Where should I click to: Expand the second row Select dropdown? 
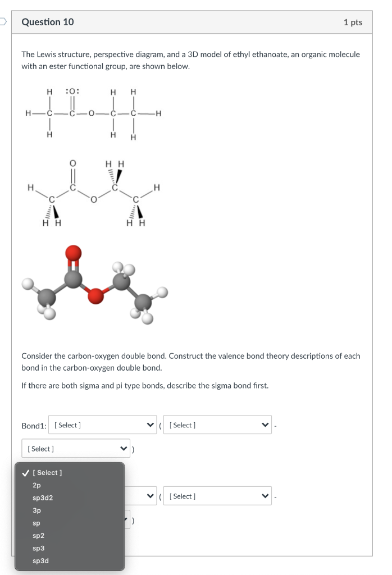click(76, 448)
